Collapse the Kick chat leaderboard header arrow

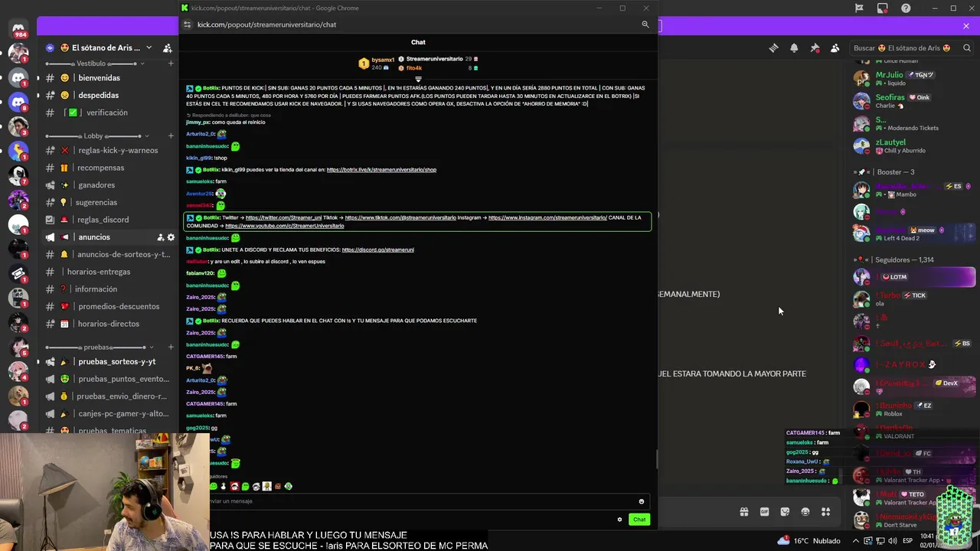click(x=418, y=79)
